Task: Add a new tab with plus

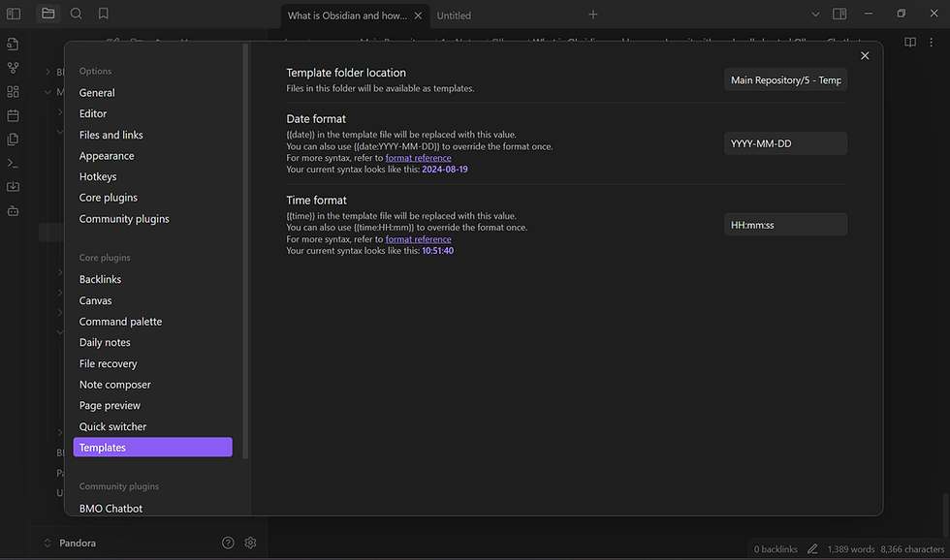Action: [593, 15]
